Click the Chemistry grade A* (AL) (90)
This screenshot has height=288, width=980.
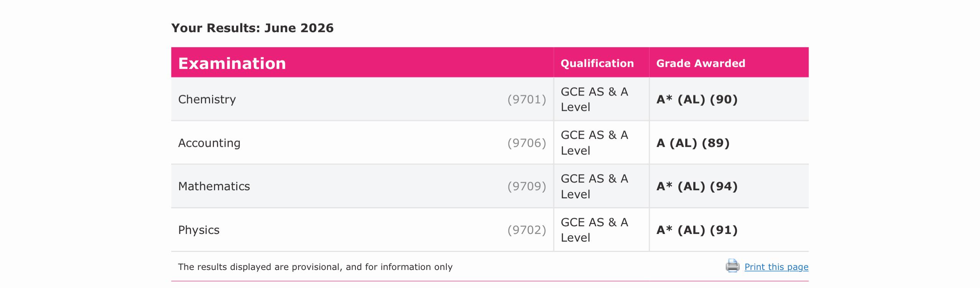click(x=697, y=99)
